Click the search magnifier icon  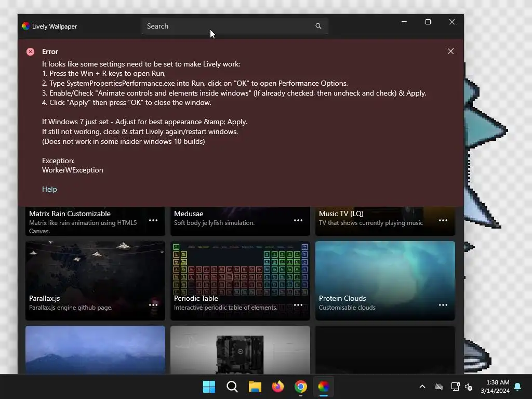[318, 26]
